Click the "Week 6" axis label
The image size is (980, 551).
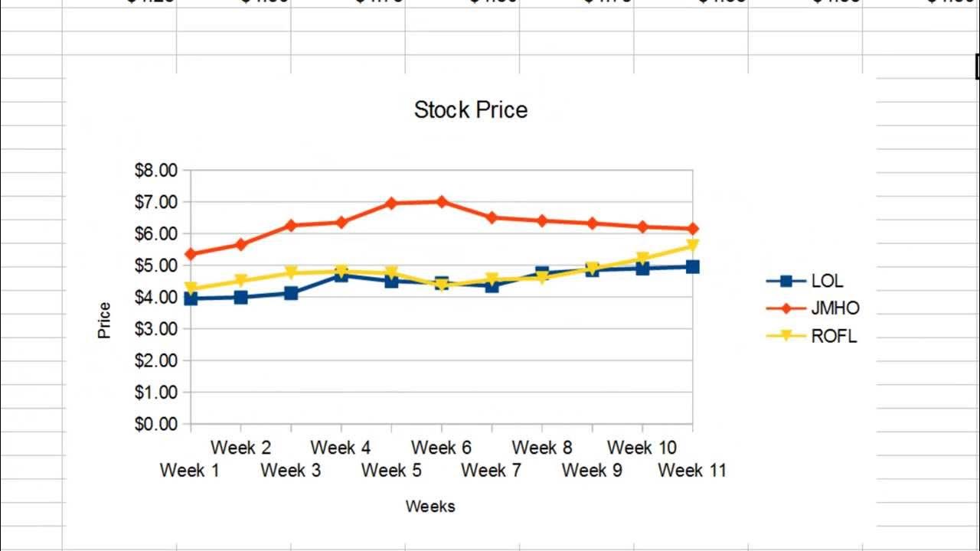(441, 447)
